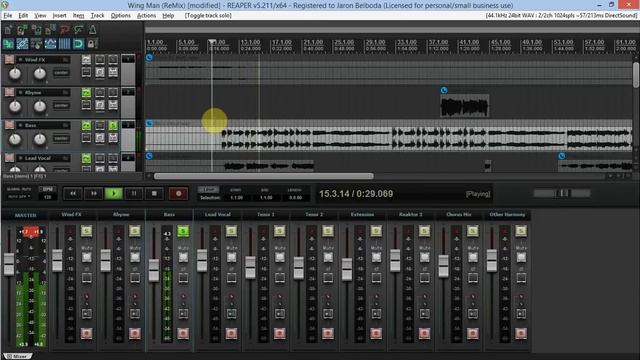Screen dimensions: 640x360
Task: Click the playback rate slider
Action: (x=562, y=193)
